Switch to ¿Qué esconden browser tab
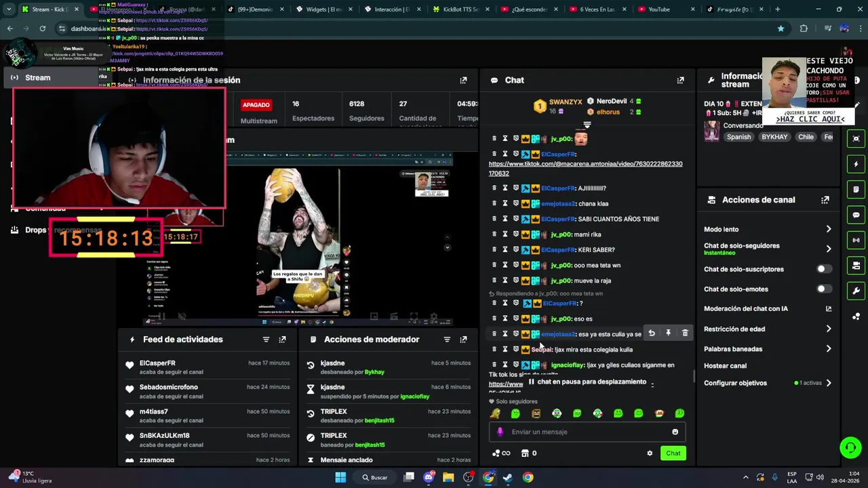Image resolution: width=868 pixels, height=488 pixels. [530, 9]
